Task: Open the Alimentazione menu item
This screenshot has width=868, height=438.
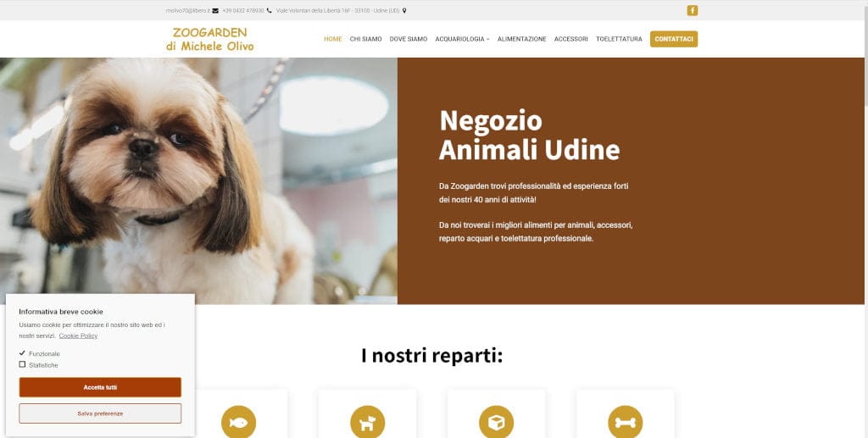Action: pyautogui.click(x=522, y=39)
